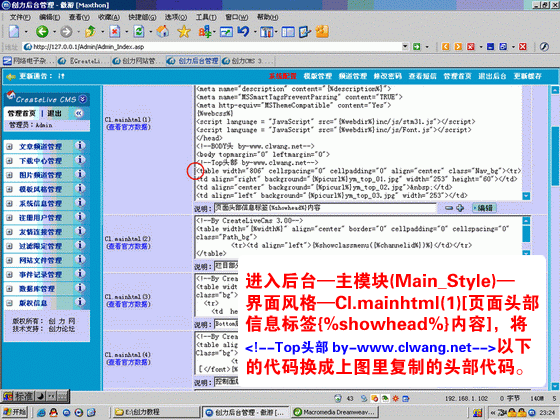Viewport: 560px width, 420px height.
Task: Click 查看官方数据 link under Cl.mainhtml(2)
Action: (x=128, y=246)
